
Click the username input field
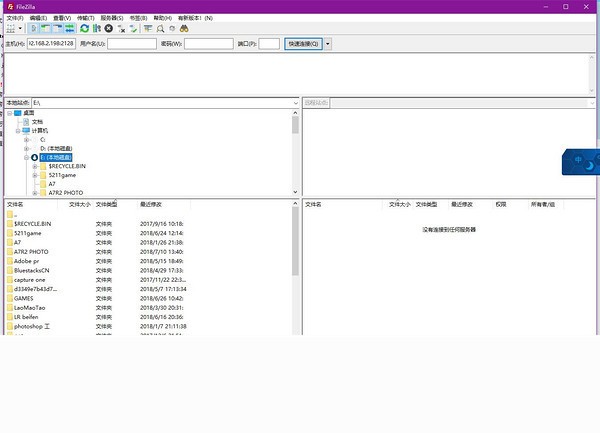(132, 44)
